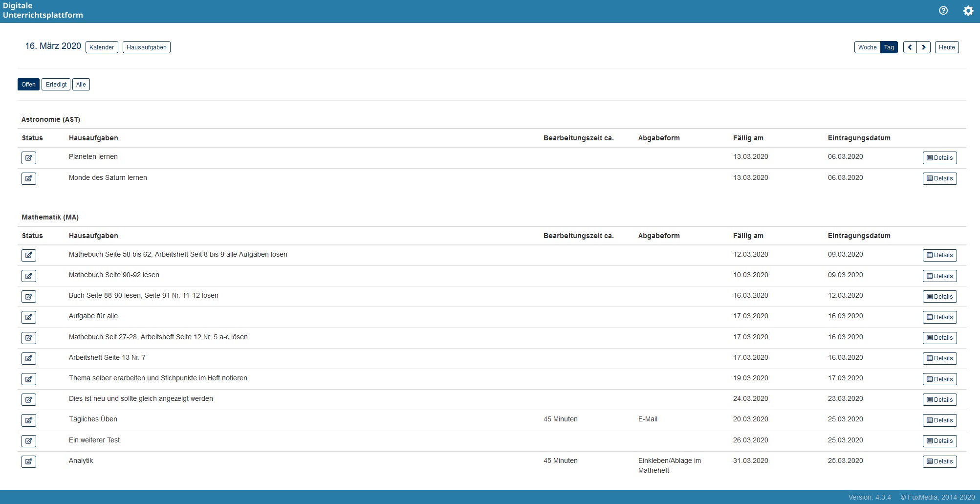Click 45 Minuten in the Analytik row
This screenshot has width=980, height=504.
click(x=561, y=460)
